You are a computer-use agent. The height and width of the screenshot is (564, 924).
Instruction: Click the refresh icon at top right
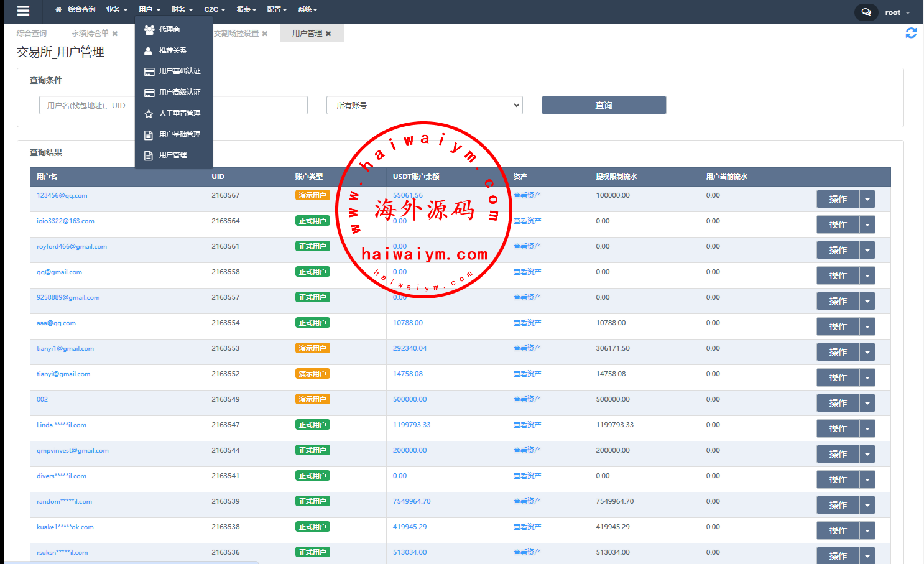[911, 33]
